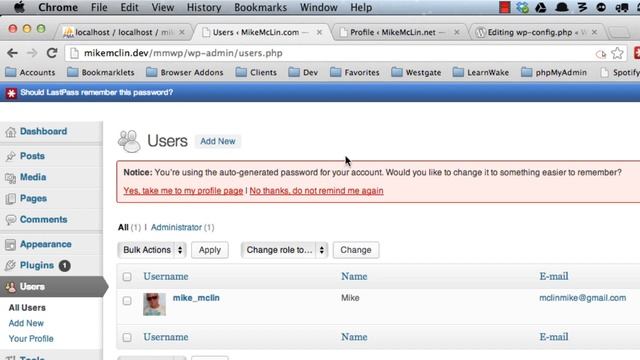This screenshot has width=640, height=360.
Task: Open the Chrome menu in menu bar
Action: (58, 7)
